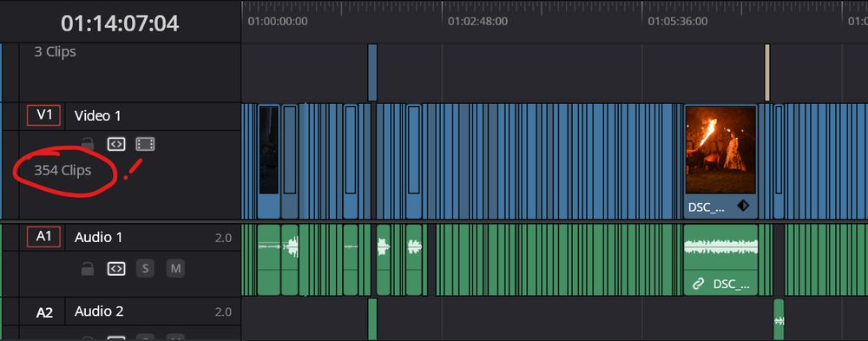Click the Audio 2 channel format 2.0
Screen dimensions: 868x341
pyautogui.click(x=223, y=312)
